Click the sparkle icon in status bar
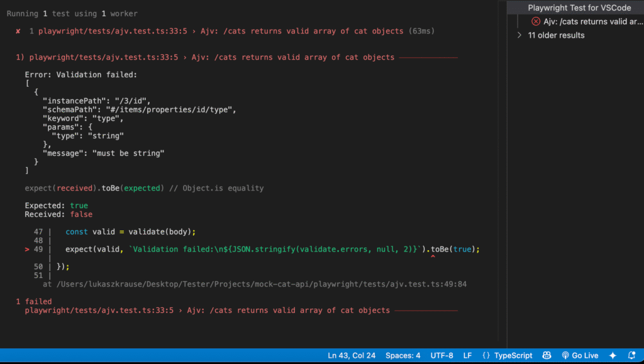This screenshot has height=364, width=644. [x=613, y=355]
